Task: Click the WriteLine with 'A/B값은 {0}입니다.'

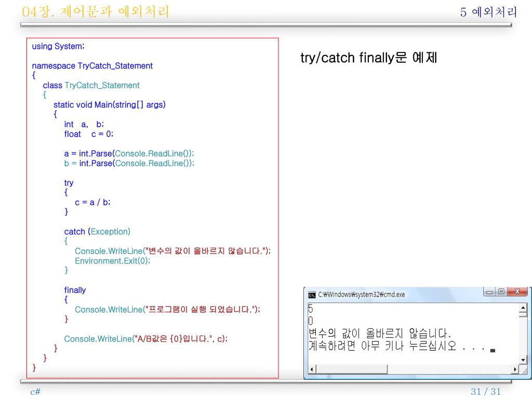Action: pos(146,339)
